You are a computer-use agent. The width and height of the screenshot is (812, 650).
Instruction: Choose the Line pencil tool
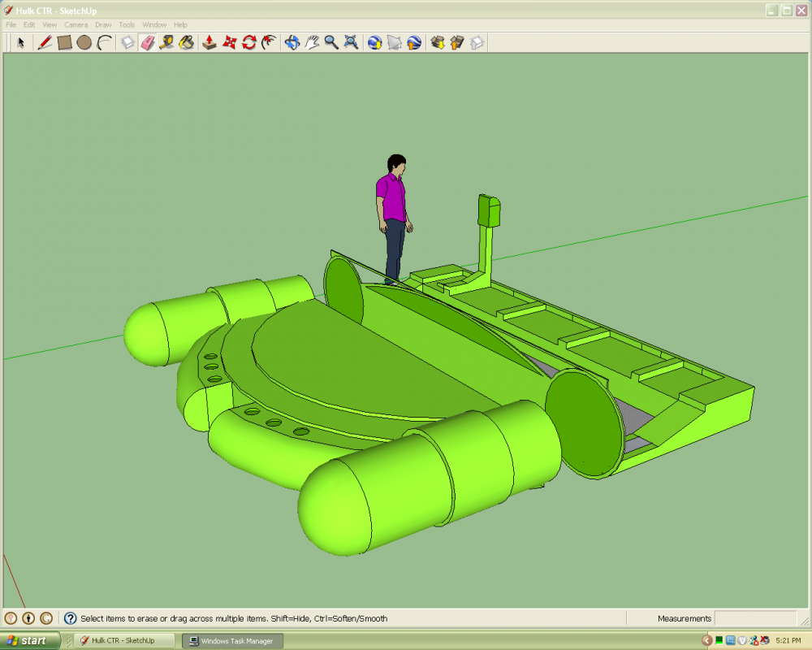(45, 42)
